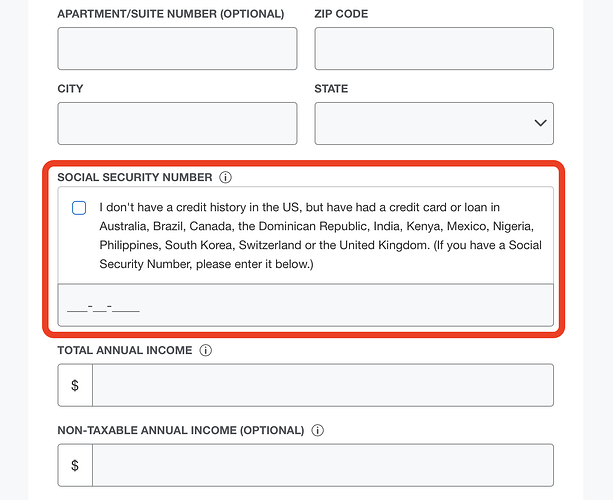
Task: Click the State label
Action: pos(331,88)
